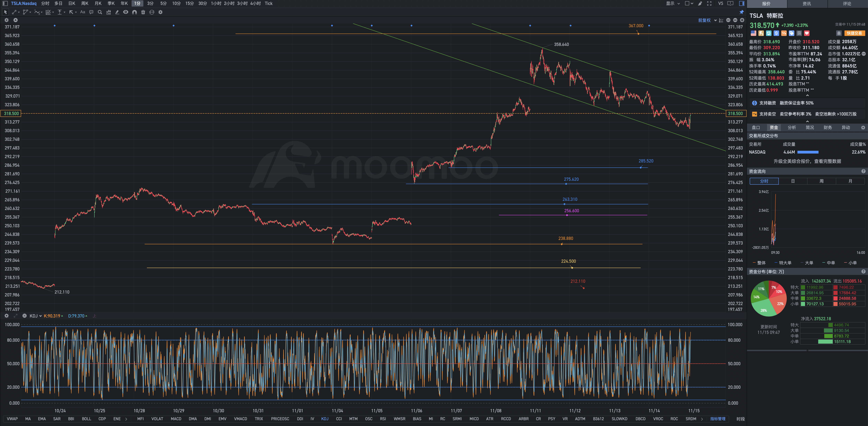Open KDJ panel settings gear
The width and height of the screenshot is (868, 426).
tap(6, 316)
